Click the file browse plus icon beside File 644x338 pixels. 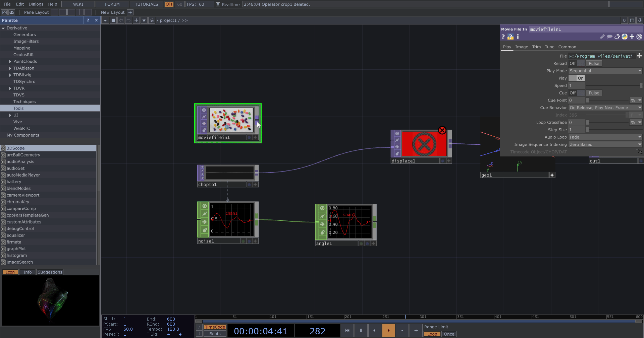click(x=639, y=56)
